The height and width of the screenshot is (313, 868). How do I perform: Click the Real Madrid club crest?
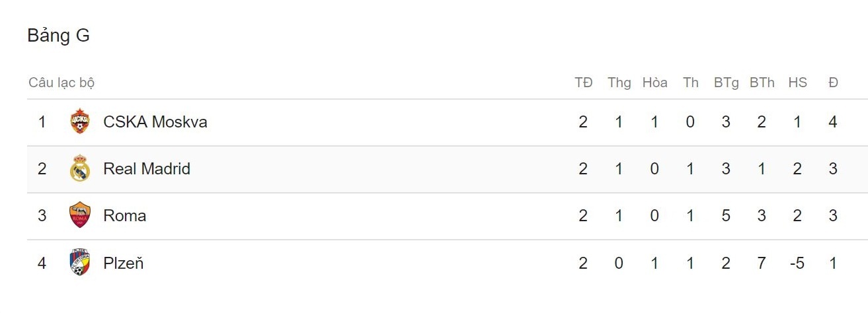pos(79,169)
